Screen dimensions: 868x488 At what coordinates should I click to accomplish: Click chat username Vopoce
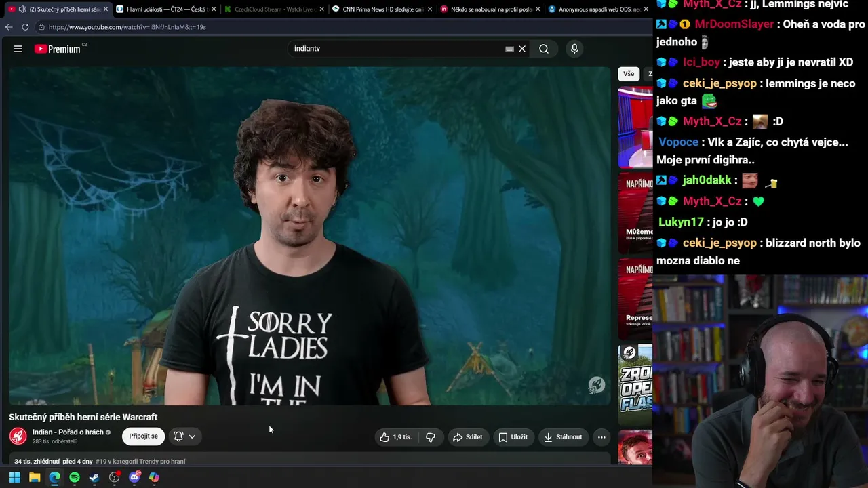tap(679, 142)
